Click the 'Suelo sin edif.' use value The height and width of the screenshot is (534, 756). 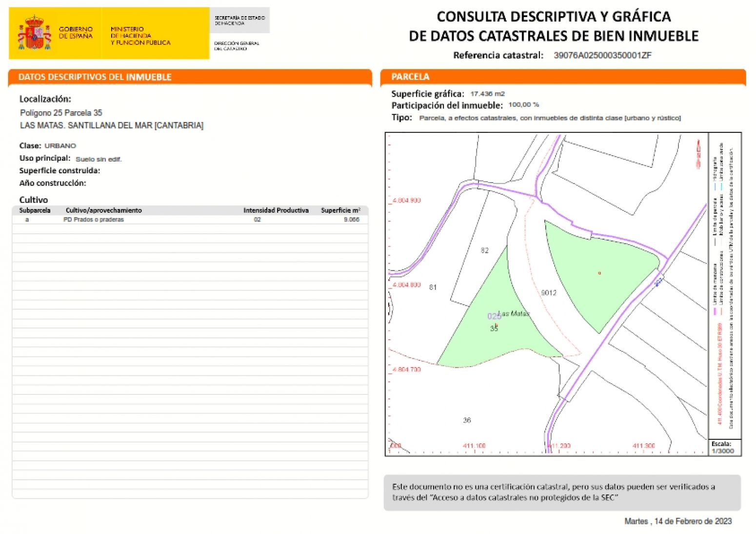click(99, 159)
